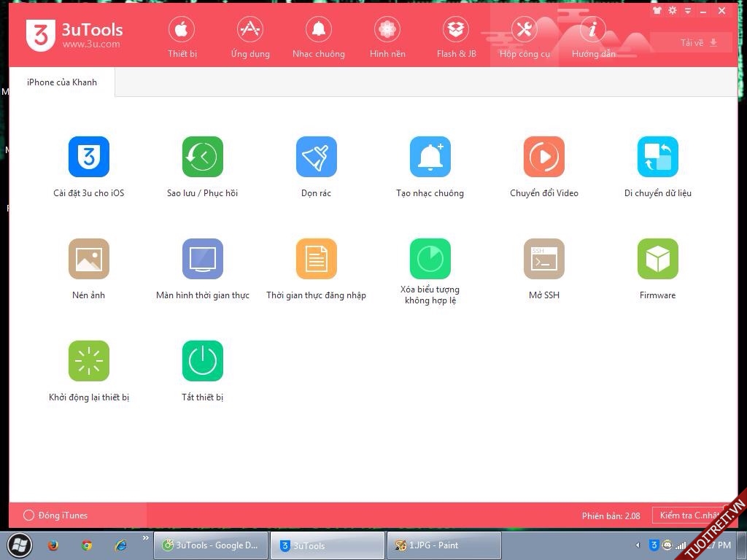This screenshot has height=560, width=747.
Task: Click the Kiểm tra C.nhật update button
Action: (689, 516)
